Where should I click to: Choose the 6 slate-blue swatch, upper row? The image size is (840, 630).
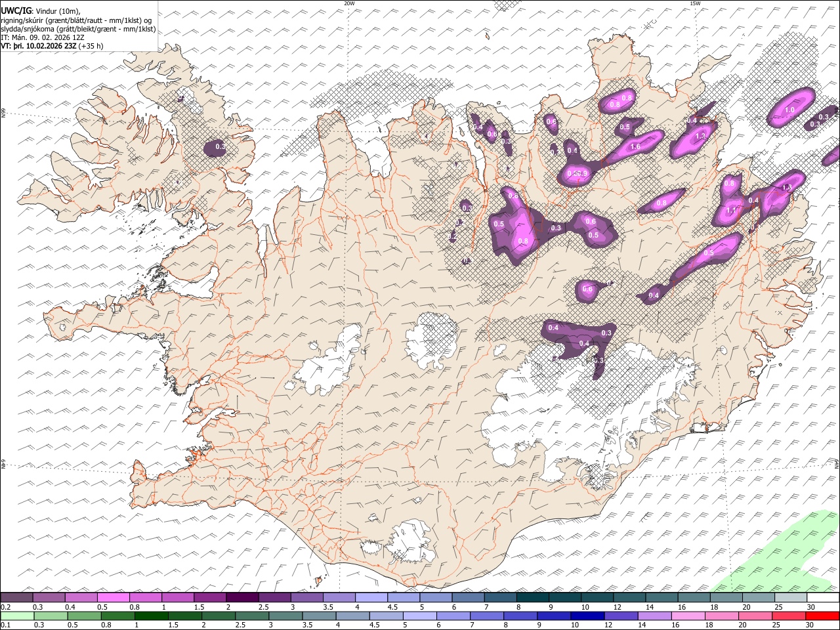468,598
